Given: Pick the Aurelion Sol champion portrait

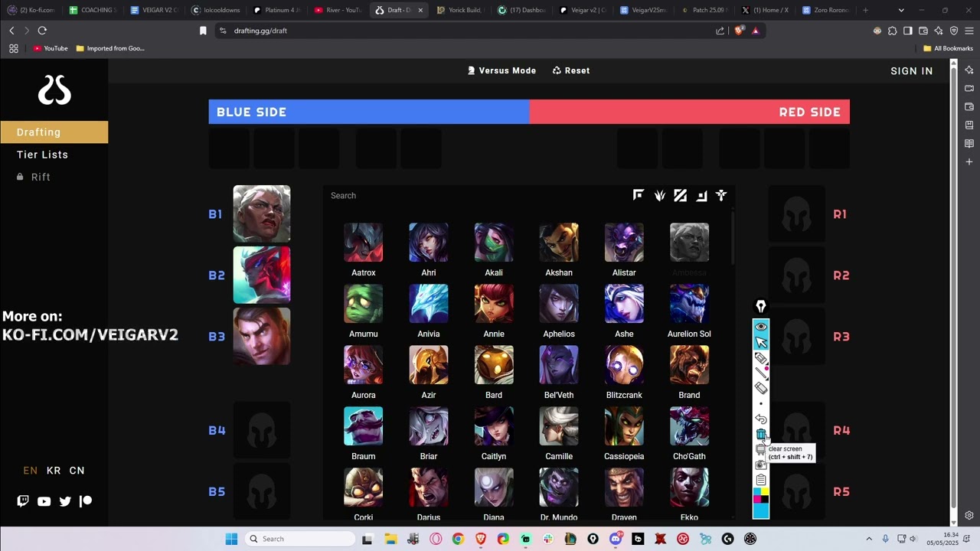Looking at the screenshot, I should tap(689, 304).
